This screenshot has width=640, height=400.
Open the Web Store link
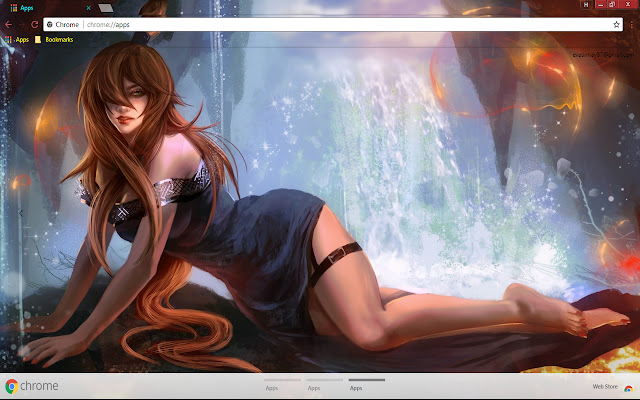[x=605, y=387]
